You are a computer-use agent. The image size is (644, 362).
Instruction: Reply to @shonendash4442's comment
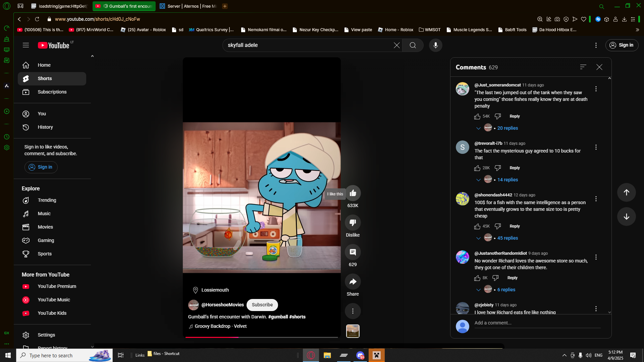pos(515,226)
